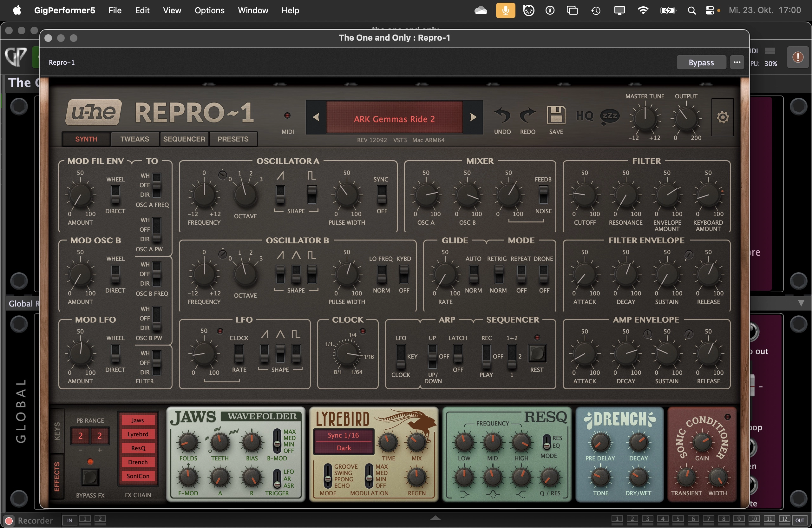Click the orange microphone menu bar icon

(x=505, y=10)
